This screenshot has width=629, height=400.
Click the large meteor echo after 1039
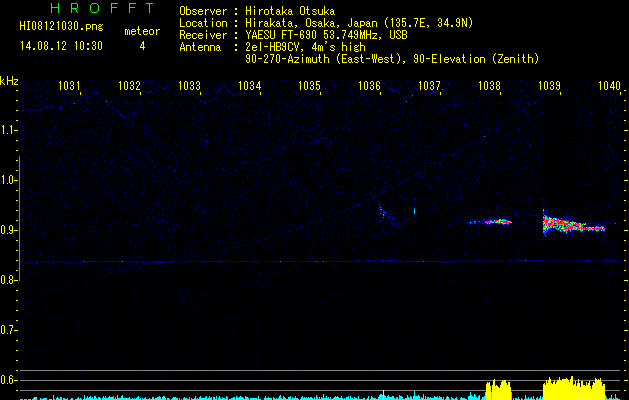click(574, 225)
